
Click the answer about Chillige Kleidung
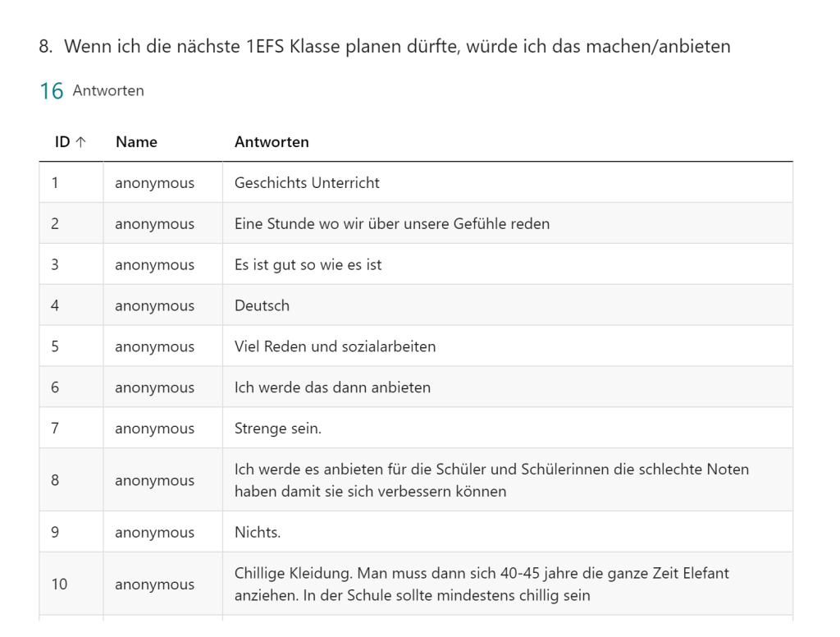pyautogui.click(x=482, y=584)
